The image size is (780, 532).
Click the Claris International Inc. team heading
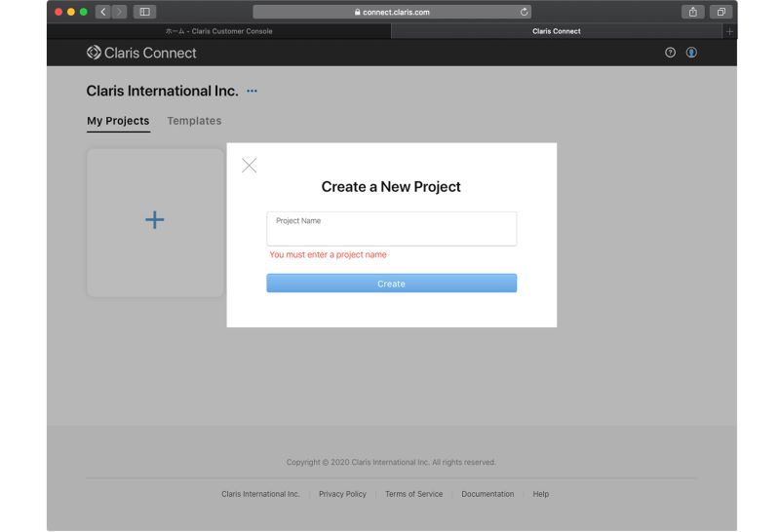[162, 91]
